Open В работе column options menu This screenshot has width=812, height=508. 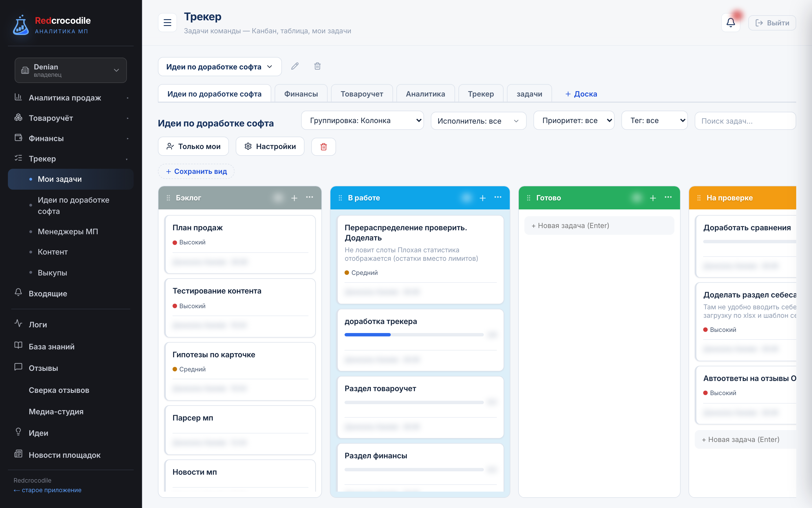[498, 198]
